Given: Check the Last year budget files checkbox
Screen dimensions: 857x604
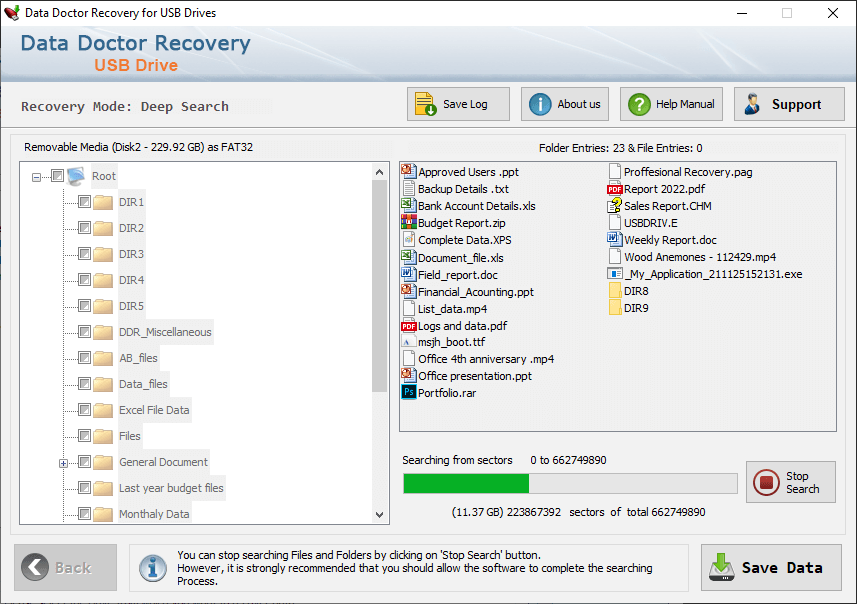Looking at the screenshot, I should coord(84,488).
